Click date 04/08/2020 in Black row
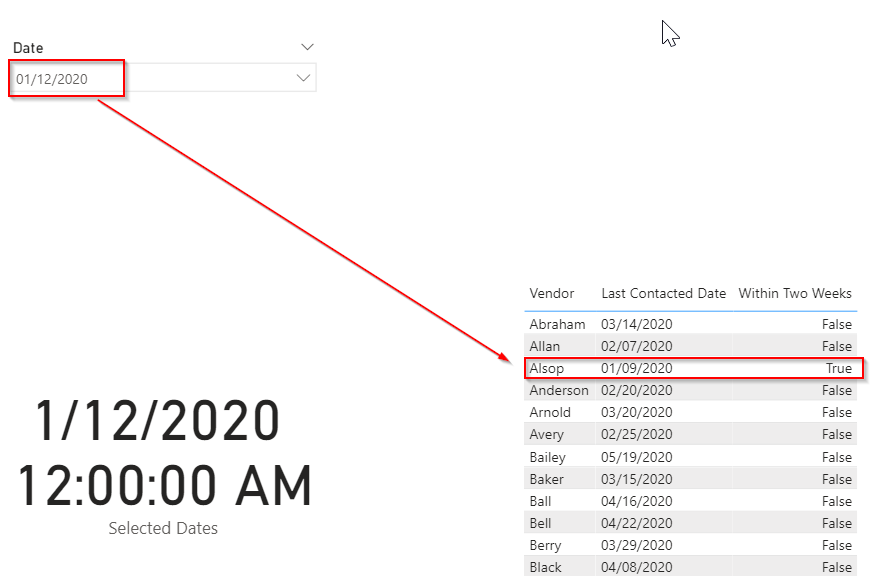 [x=637, y=567]
